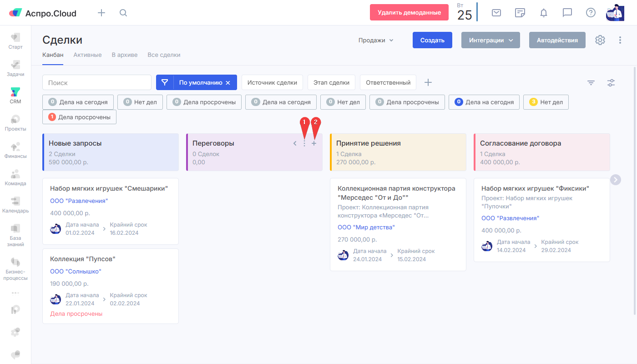The image size is (637, 364).
Task: Switch to Канбан tab
Action: click(53, 55)
